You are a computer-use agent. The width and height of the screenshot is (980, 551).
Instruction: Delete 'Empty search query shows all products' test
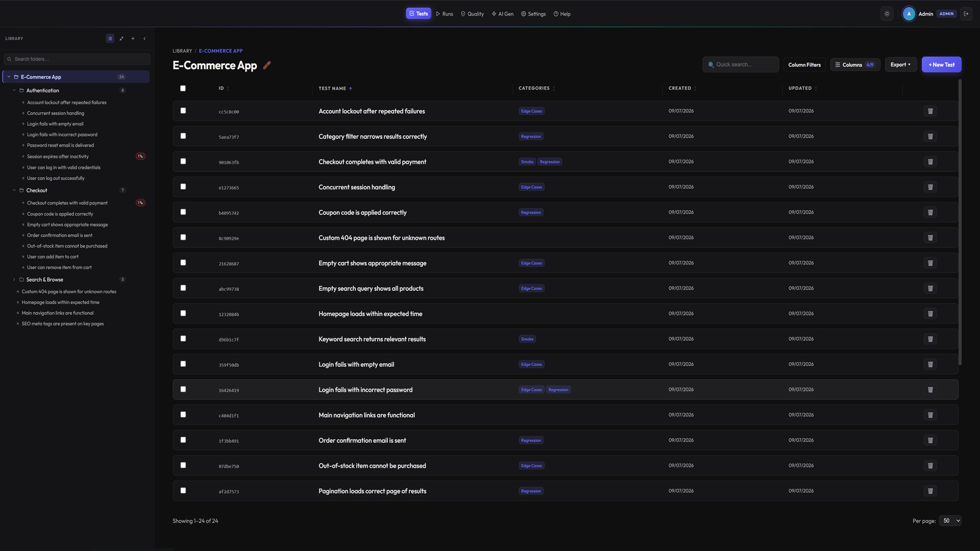pos(930,288)
